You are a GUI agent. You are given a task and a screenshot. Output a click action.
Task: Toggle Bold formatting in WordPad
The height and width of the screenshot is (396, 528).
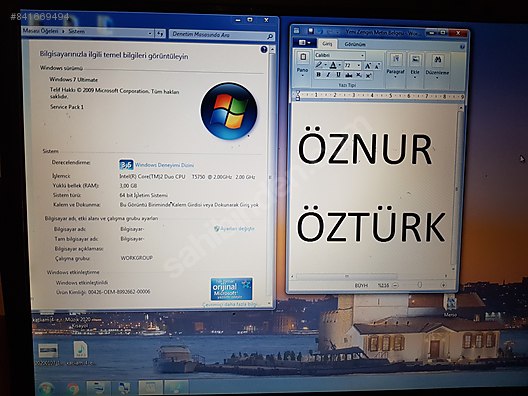click(x=318, y=75)
